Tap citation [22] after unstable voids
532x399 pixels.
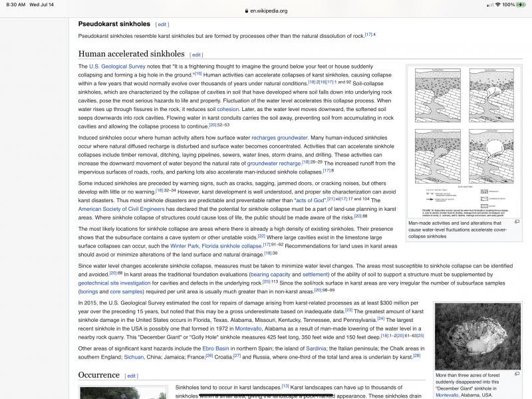261,235
